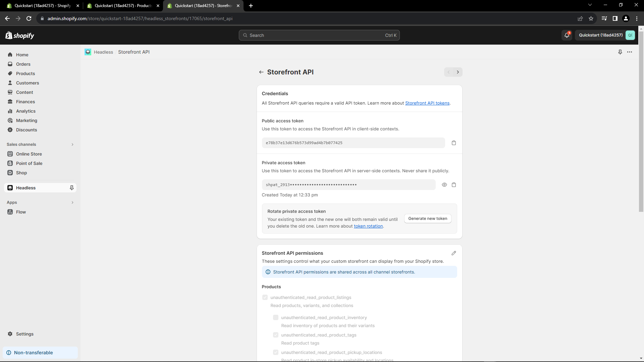Pin this app with the top-right pin icon
Viewport: 644px width, 362px height.
620,52
